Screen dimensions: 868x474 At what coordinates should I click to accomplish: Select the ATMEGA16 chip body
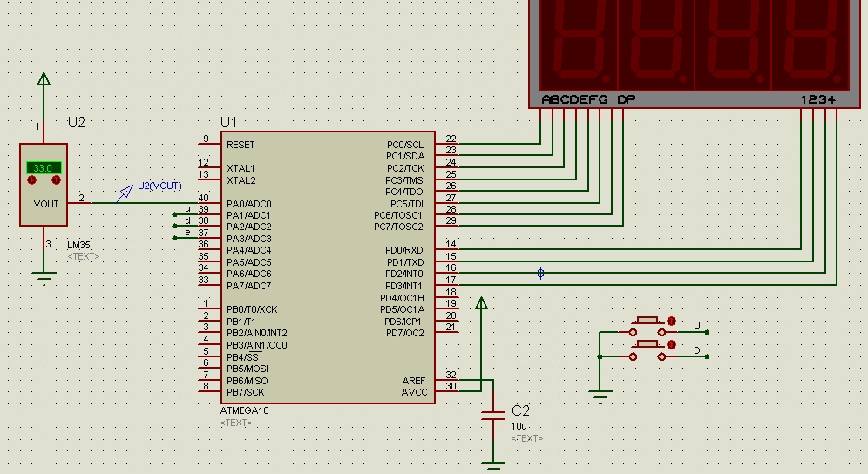[328, 267]
